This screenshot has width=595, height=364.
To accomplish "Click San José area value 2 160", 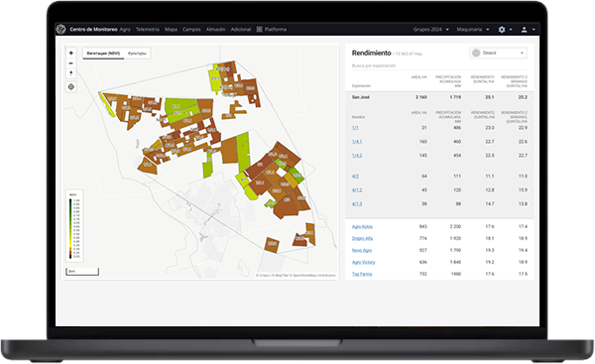I will coord(420,97).
